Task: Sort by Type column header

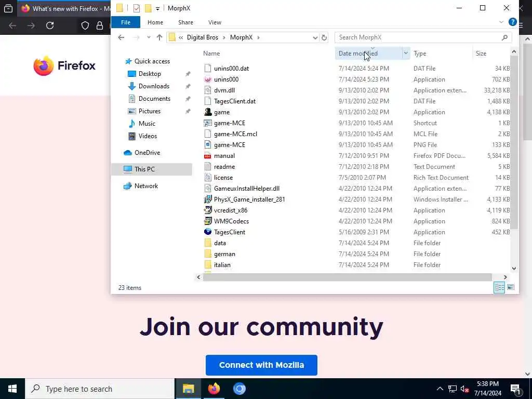Action: (420, 54)
